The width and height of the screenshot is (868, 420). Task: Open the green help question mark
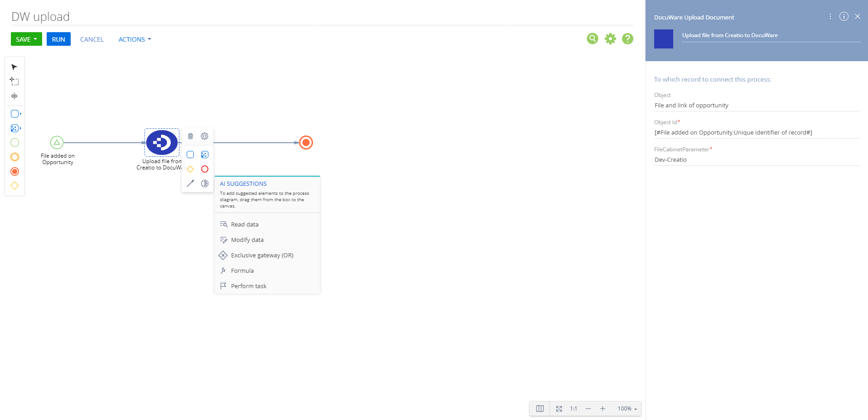click(x=627, y=39)
